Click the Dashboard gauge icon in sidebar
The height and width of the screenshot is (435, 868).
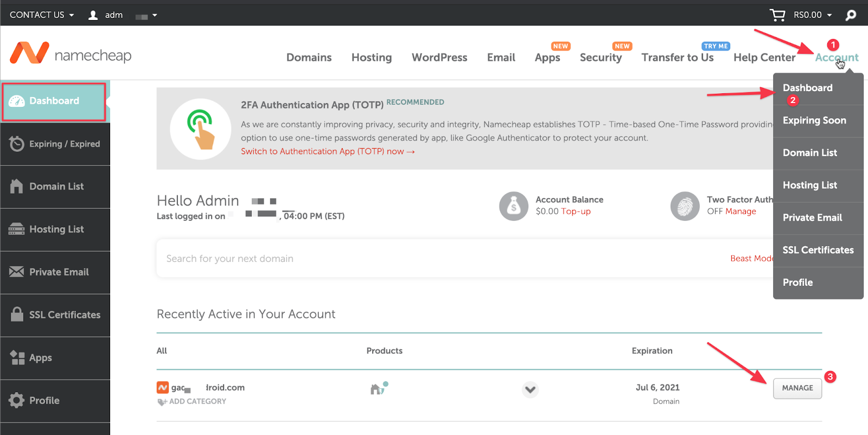pyautogui.click(x=17, y=101)
